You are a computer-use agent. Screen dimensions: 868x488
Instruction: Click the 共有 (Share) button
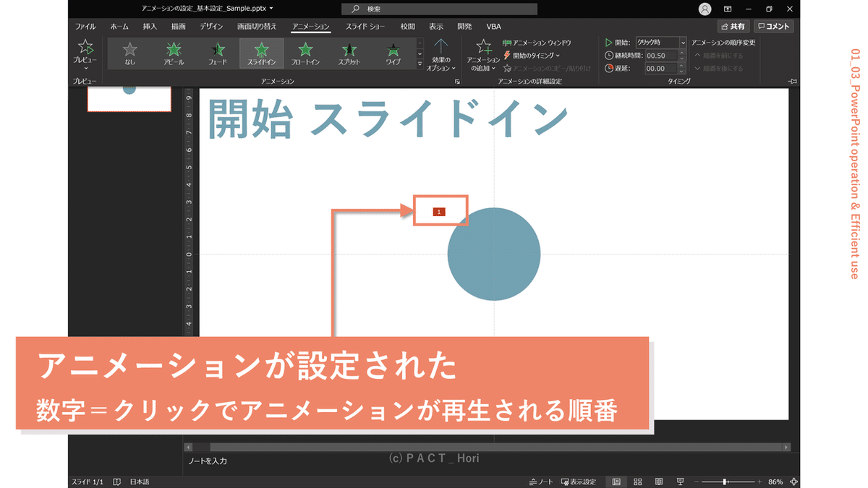[x=732, y=25]
